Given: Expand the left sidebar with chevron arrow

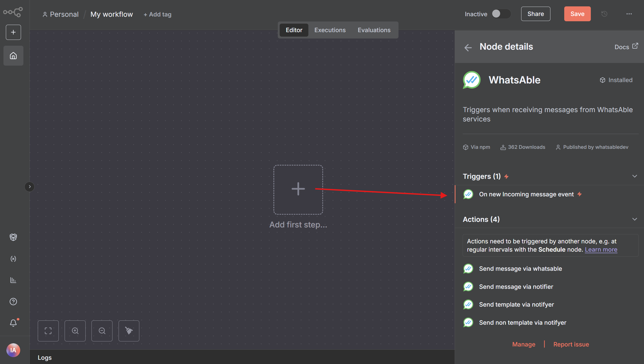Looking at the screenshot, I should [30, 187].
